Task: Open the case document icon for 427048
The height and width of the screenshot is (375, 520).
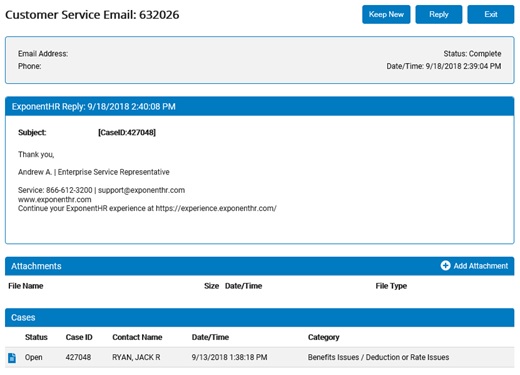Action: (x=12, y=358)
